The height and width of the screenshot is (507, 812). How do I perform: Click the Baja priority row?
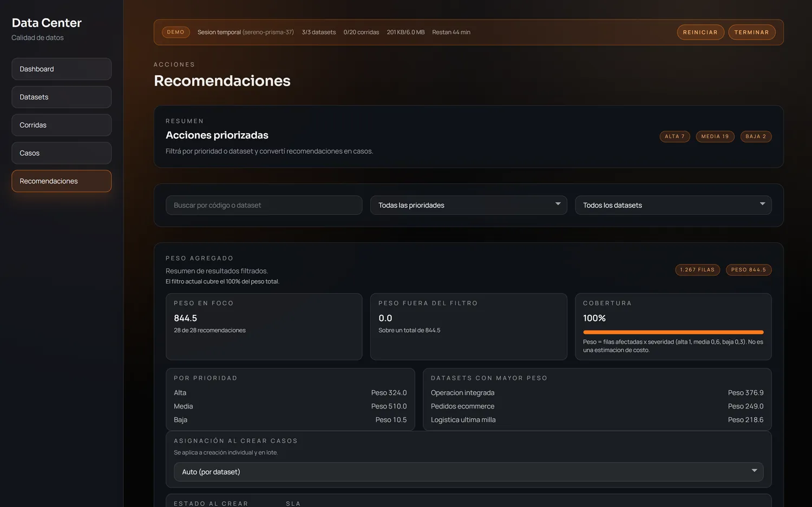click(x=290, y=420)
